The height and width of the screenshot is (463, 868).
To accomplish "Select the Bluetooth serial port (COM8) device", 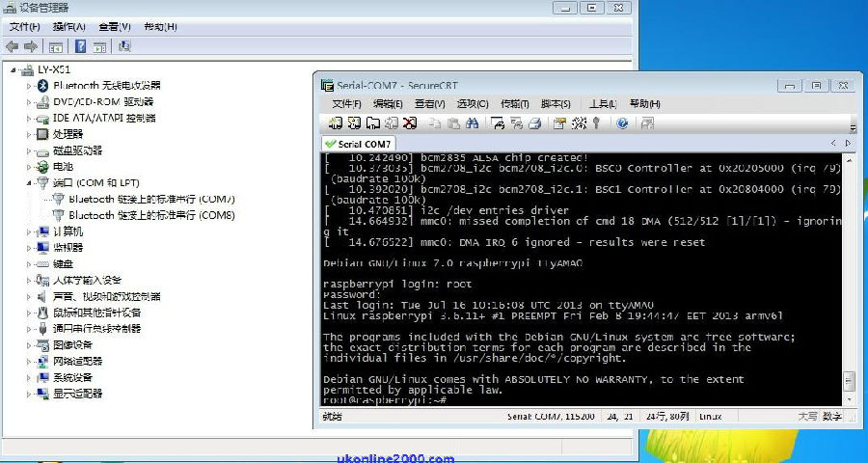I will pyautogui.click(x=151, y=215).
